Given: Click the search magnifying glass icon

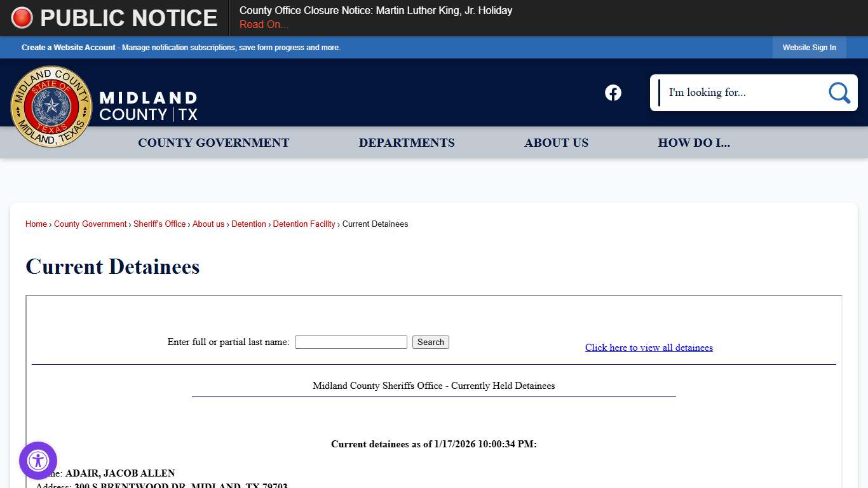Looking at the screenshot, I should (838, 92).
